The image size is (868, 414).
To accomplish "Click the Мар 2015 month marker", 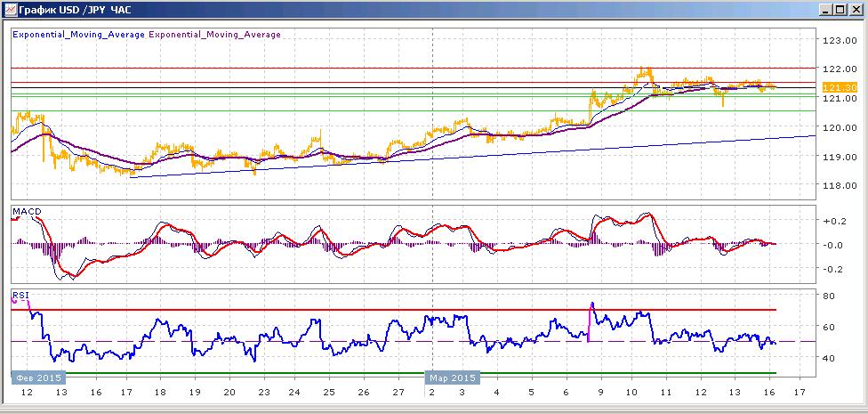I will 453,378.
